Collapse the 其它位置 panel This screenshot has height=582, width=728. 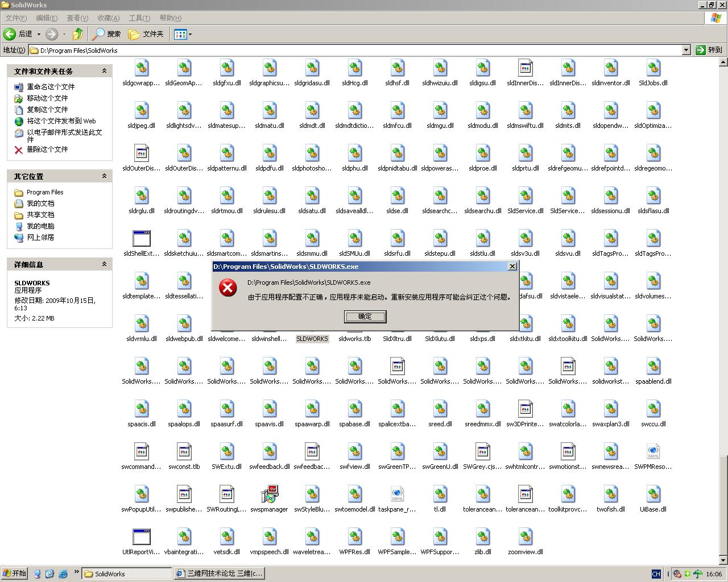coord(104,176)
